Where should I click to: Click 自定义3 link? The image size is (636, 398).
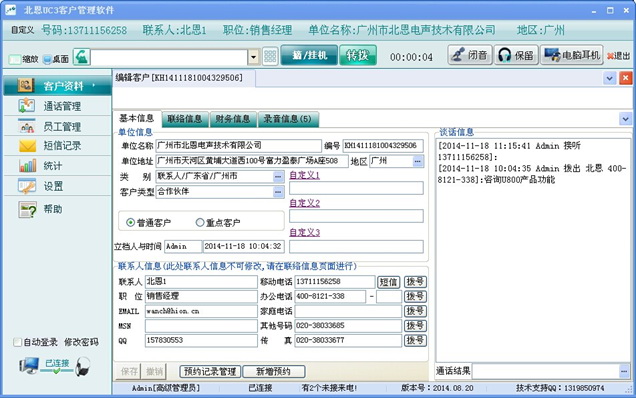click(x=305, y=232)
